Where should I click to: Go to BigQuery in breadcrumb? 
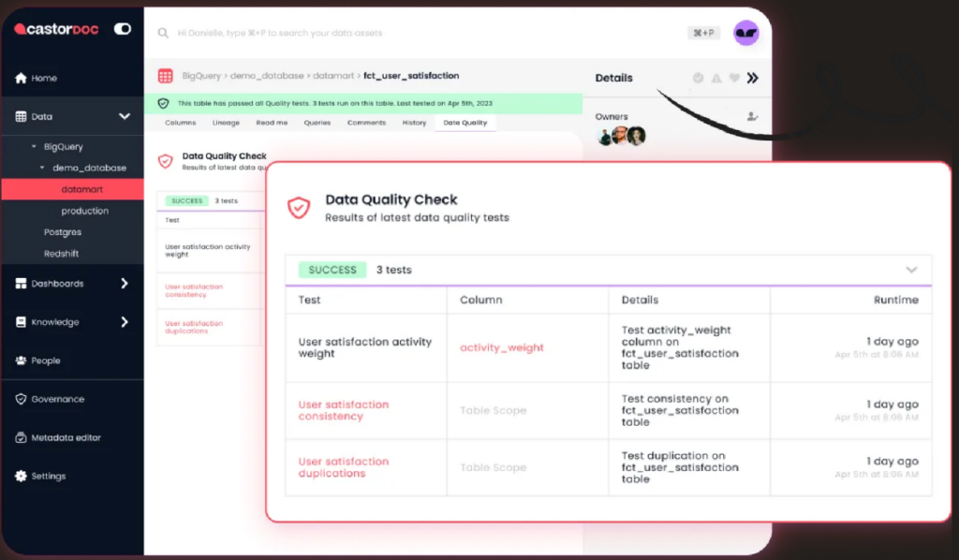click(x=201, y=76)
